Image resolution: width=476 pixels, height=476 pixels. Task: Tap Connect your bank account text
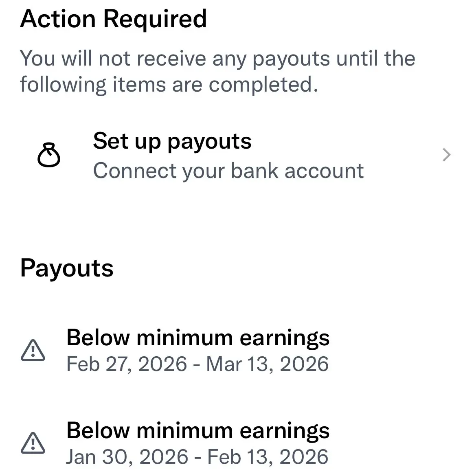coord(228,171)
